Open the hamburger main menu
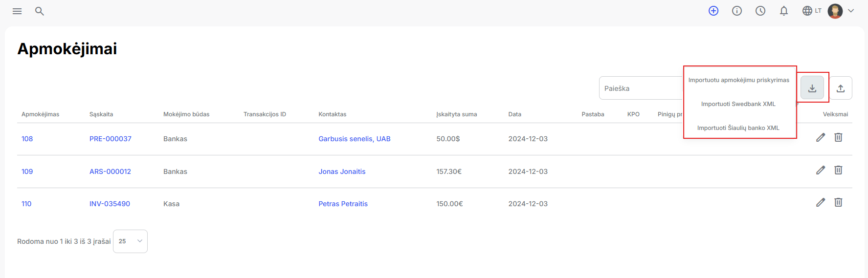 [x=17, y=11]
